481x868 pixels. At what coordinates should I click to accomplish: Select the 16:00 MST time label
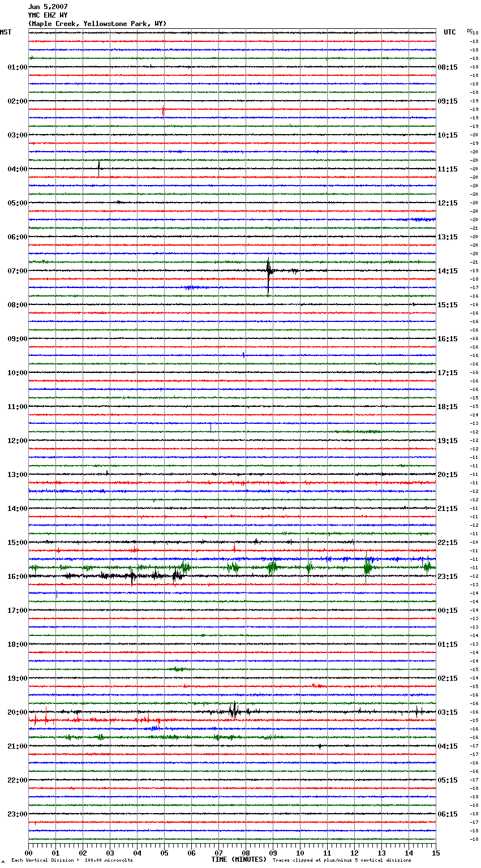tap(18, 577)
